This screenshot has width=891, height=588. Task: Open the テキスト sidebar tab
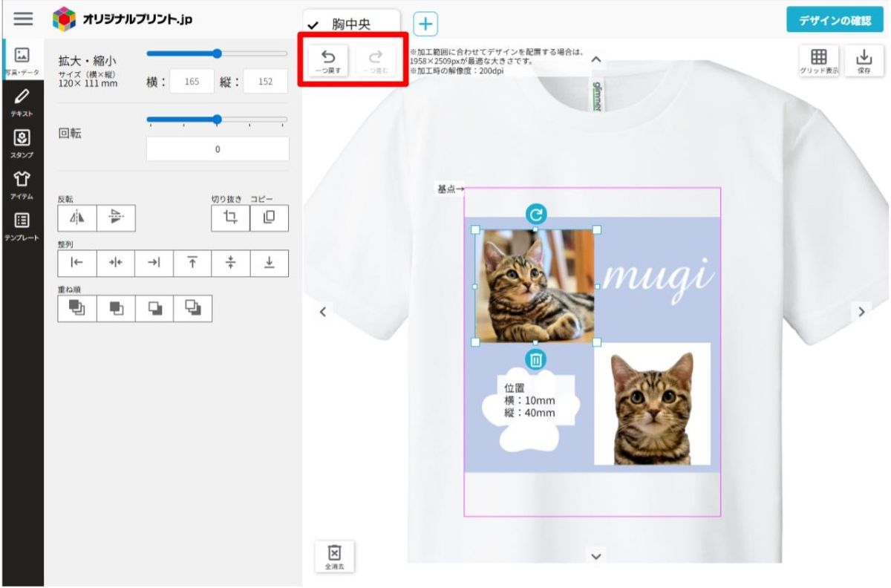coord(22,100)
